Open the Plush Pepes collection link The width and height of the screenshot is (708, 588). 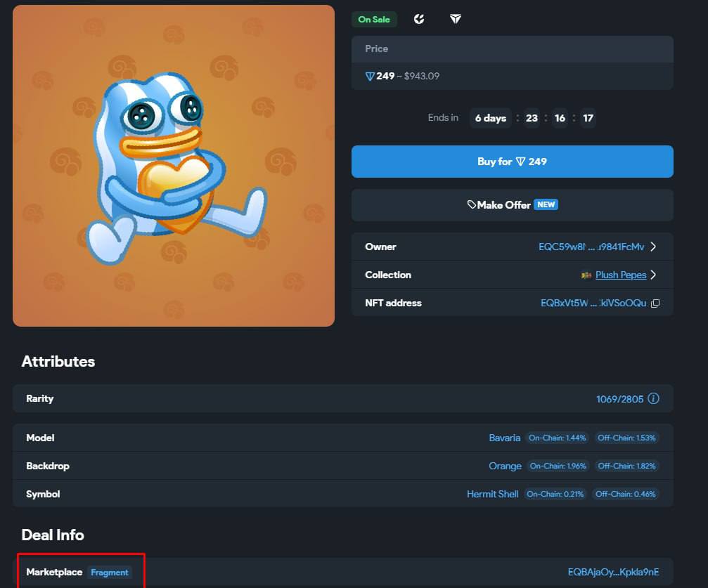pyautogui.click(x=620, y=275)
